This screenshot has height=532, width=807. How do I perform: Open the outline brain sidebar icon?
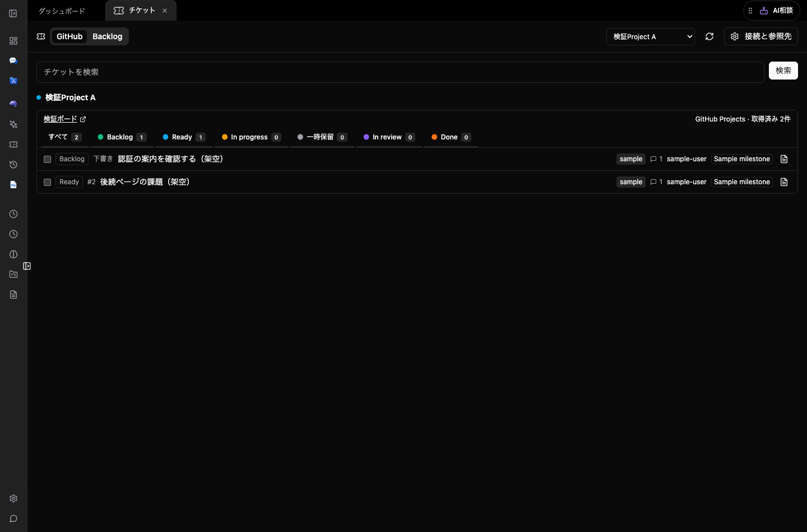coord(13,254)
